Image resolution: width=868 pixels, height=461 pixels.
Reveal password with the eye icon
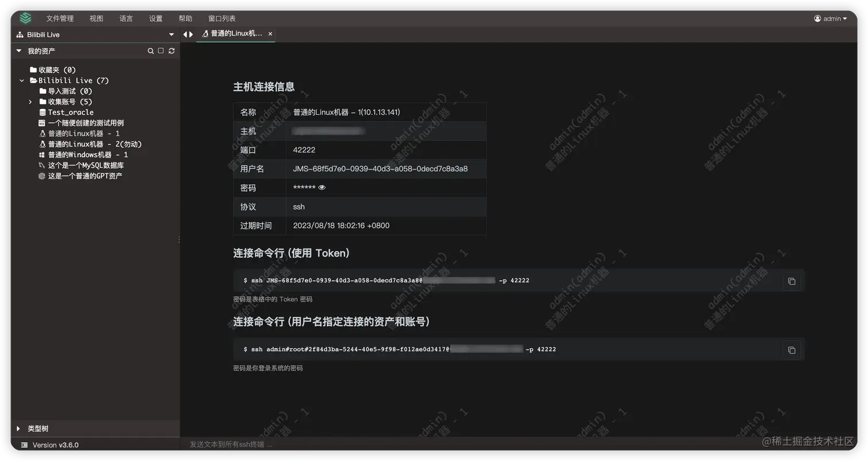(x=321, y=188)
